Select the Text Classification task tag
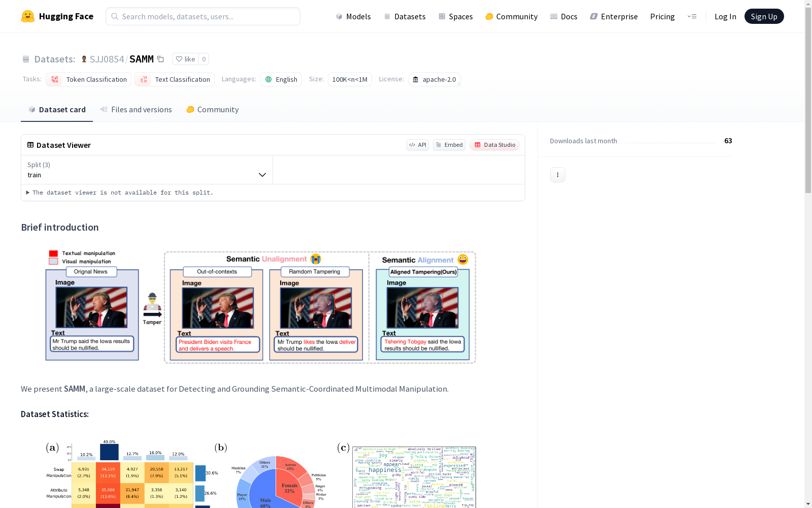The image size is (812, 508). [x=175, y=79]
